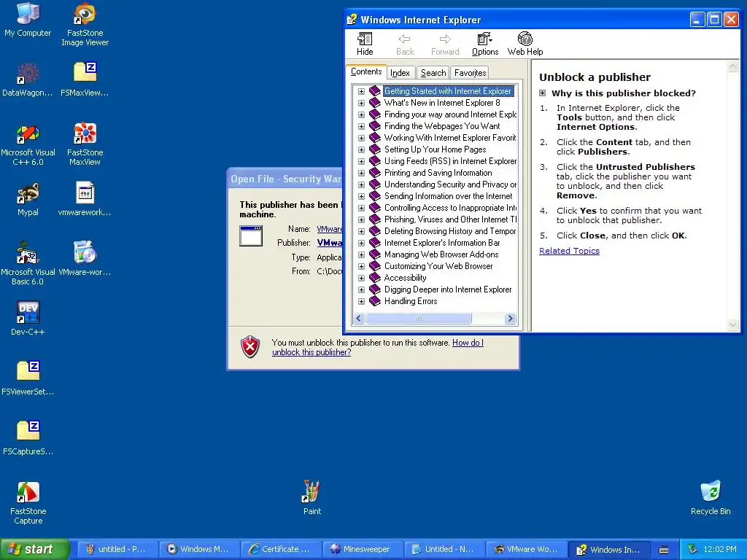
Task: Select Microsoft Visual C++ 6.0 icon
Action: pos(28,145)
